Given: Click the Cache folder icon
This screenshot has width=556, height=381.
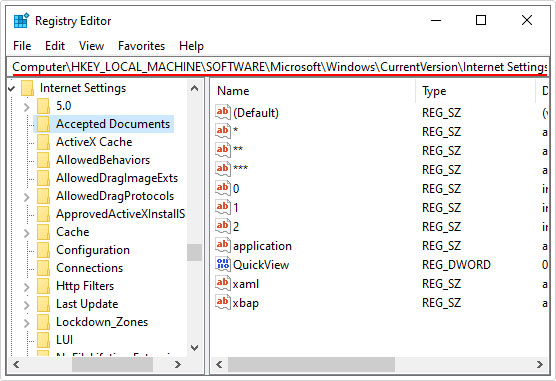Looking at the screenshot, I should click(x=43, y=232).
